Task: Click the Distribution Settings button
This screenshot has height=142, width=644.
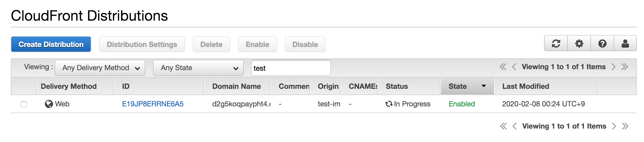Action: click(x=142, y=44)
